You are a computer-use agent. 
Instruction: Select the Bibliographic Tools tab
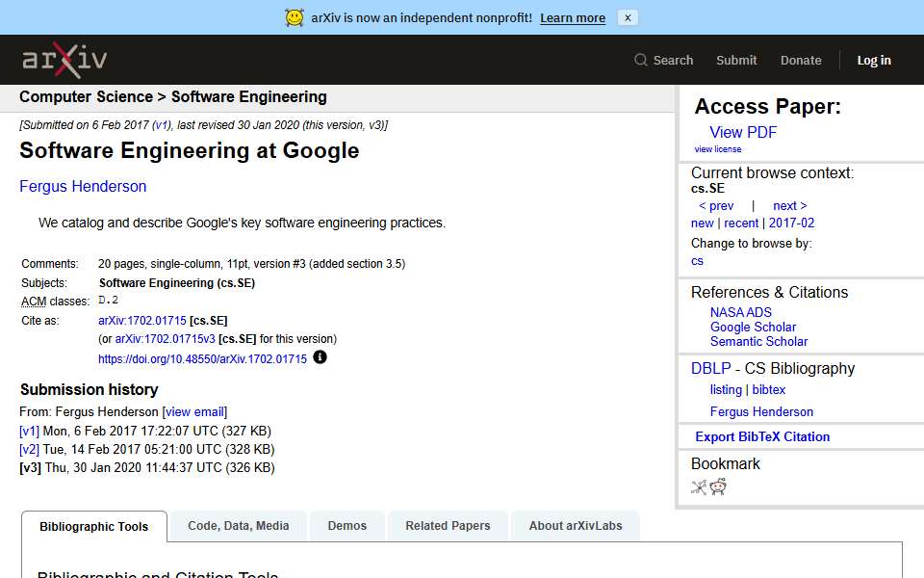coord(93,526)
